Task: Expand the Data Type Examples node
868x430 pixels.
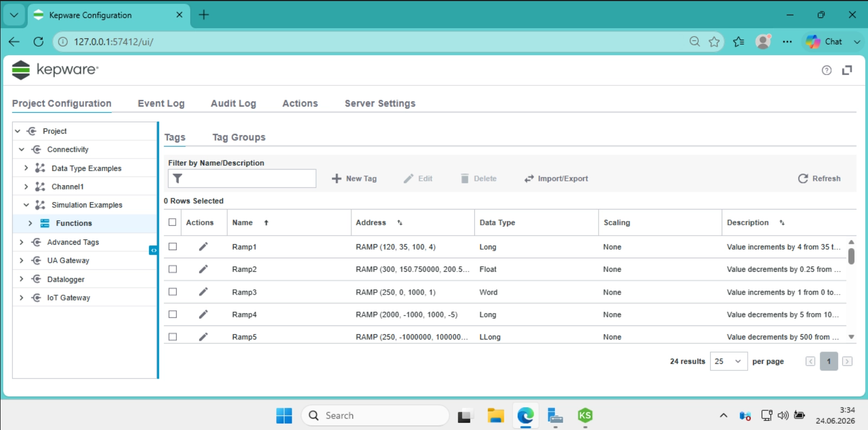Action: [x=26, y=168]
